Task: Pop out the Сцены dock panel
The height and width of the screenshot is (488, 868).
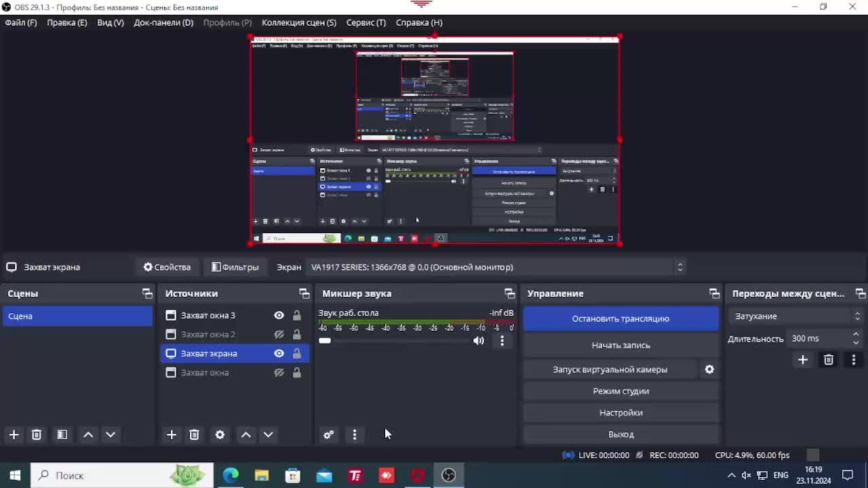Action: click(x=147, y=293)
